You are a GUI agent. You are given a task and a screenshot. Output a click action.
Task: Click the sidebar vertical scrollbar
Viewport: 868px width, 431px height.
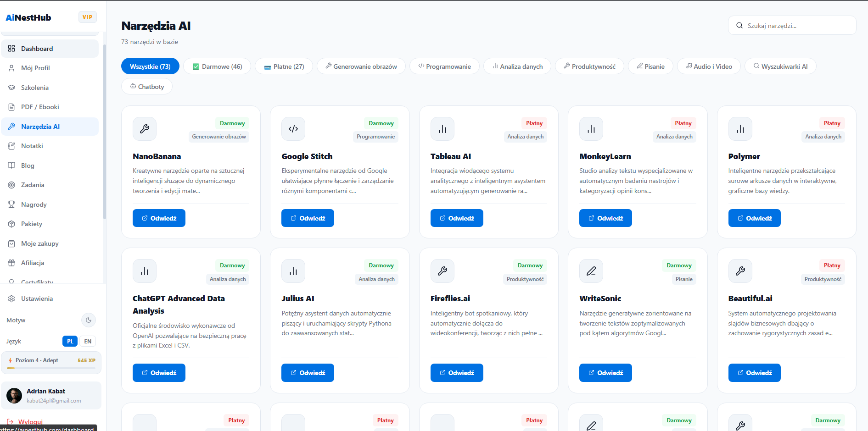(105, 132)
